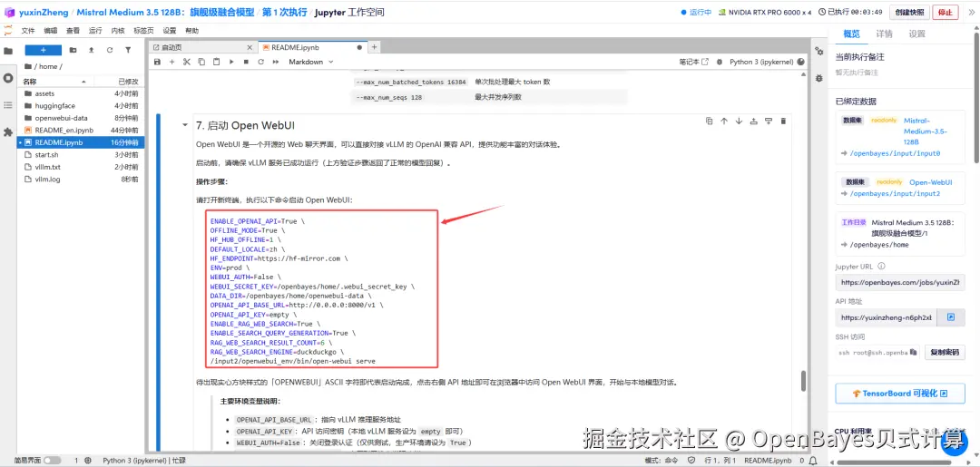Interrupt the kernel with the stop square
Screen dimensions: 980x467
(x=246, y=62)
